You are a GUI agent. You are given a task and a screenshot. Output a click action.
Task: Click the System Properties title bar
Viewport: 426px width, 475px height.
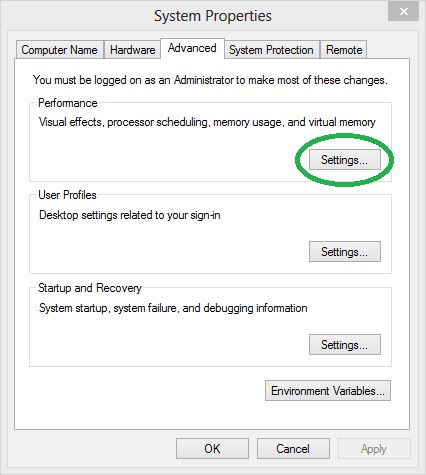pyautogui.click(x=213, y=16)
